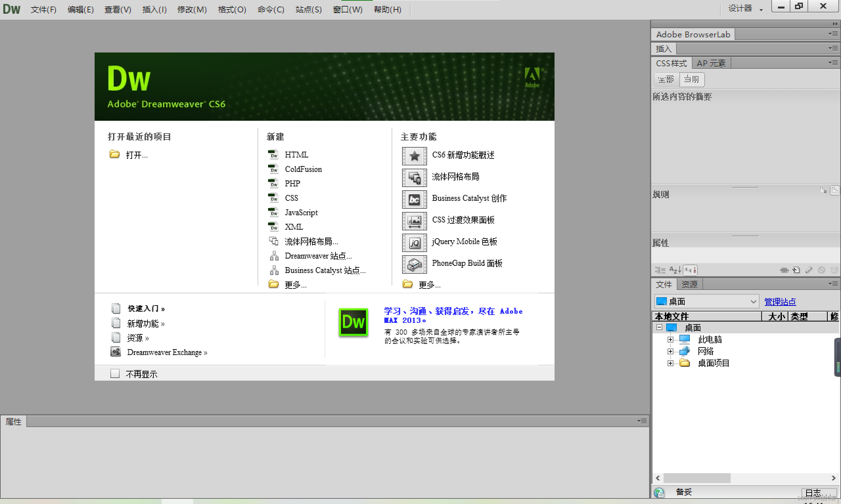Check the 不再显示 checkbox
This screenshot has width=841, height=504.
115,373
